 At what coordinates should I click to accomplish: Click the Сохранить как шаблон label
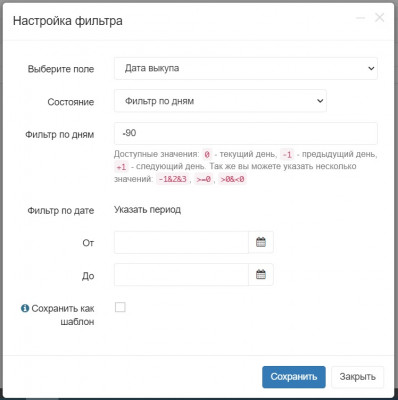point(63,315)
